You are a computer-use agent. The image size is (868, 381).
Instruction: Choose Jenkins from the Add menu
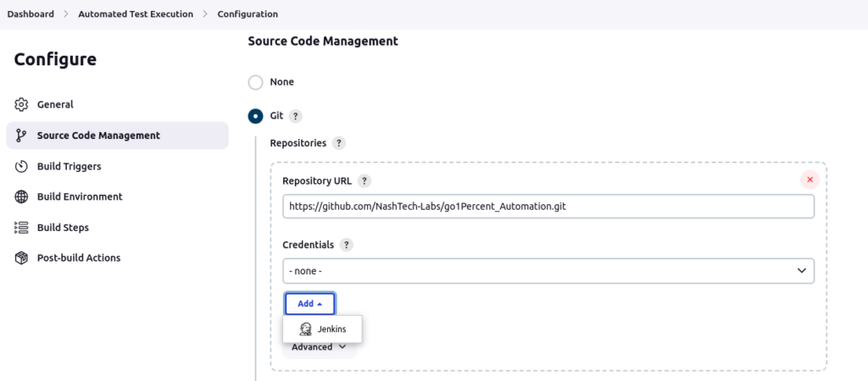[x=322, y=329]
